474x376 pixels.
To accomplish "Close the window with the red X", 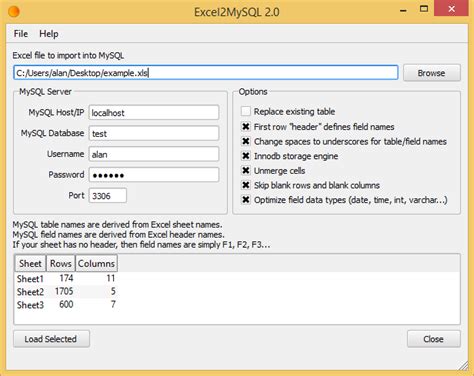I will (451, 8).
